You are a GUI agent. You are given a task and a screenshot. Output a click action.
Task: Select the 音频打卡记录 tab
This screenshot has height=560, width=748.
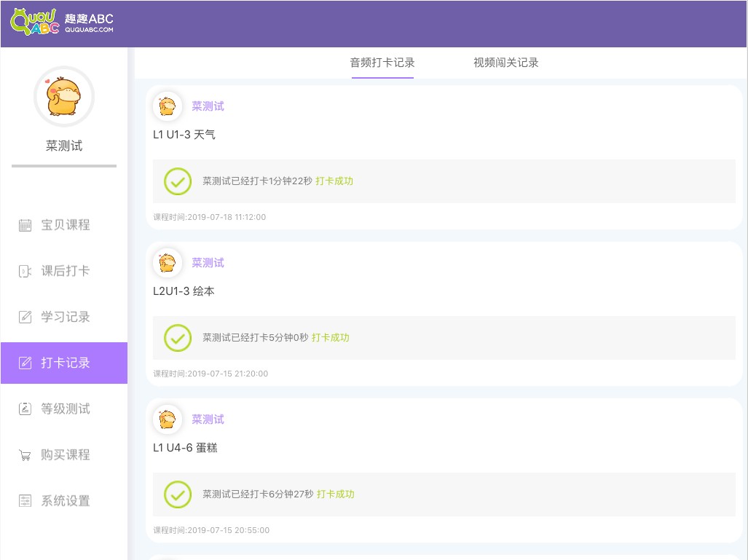coord(382,63)
